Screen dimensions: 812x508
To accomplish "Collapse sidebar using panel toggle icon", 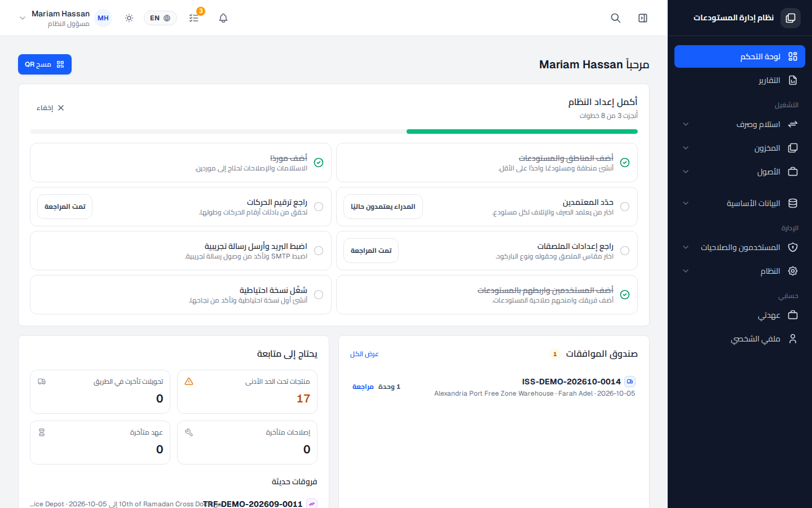I will click(x=643, y=18).
